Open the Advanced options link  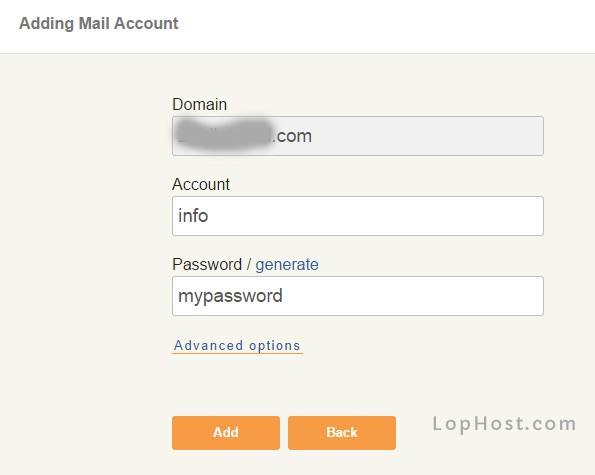(237, 346)
